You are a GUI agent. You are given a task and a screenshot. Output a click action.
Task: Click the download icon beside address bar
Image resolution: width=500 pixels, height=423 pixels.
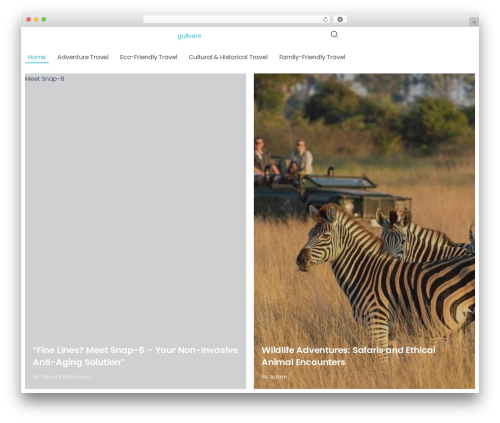[340, 20]
